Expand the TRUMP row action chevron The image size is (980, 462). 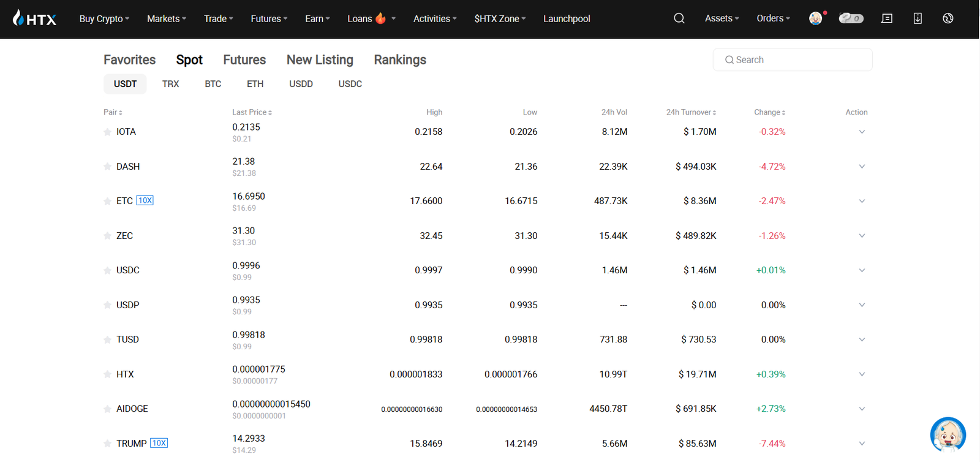point(862,444)
